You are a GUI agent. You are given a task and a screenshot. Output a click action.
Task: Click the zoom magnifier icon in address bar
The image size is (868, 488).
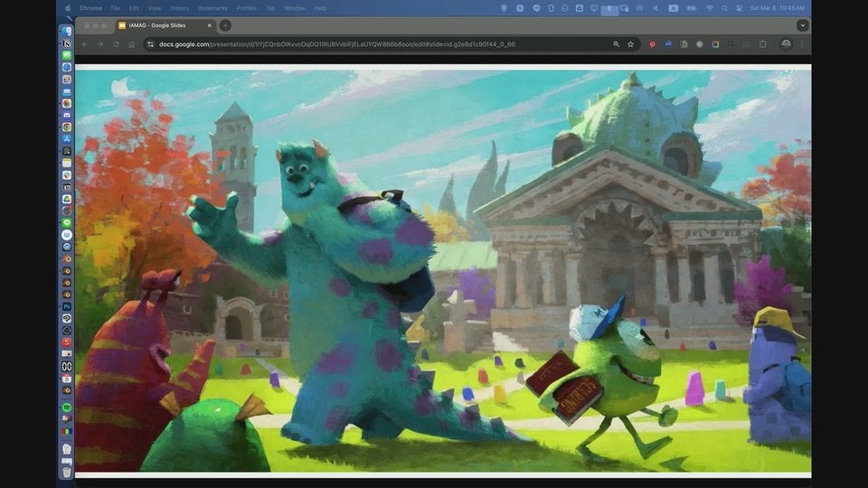tap(616, 44)
